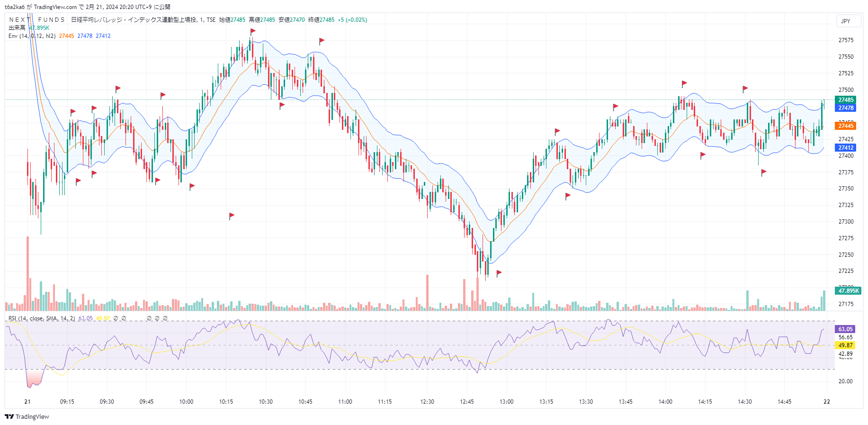
Task: Click the 出来高 volume legend label
Action: coord(17,28)
